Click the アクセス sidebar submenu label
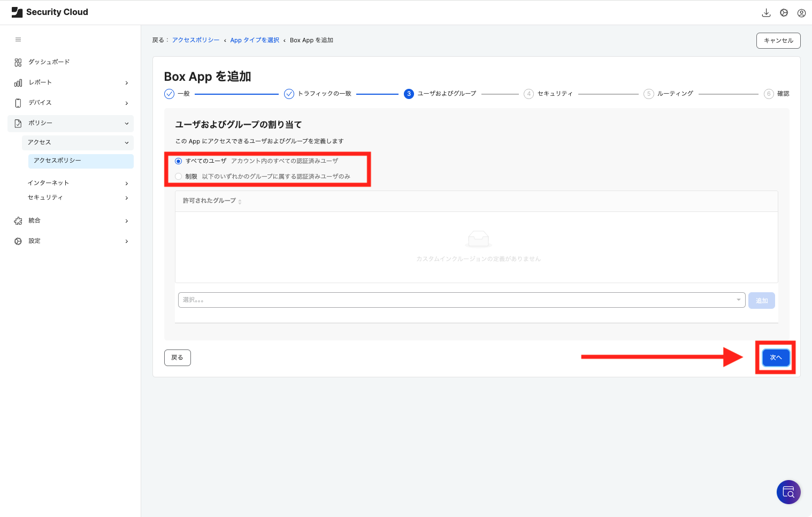 point(39,142)
